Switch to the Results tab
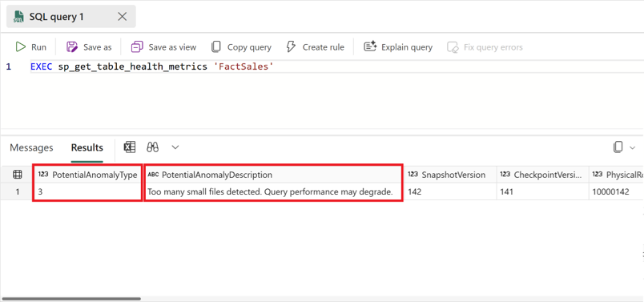The width and height of the screenshot is (644, 302). pyautogui.click(x=87, y=147)
